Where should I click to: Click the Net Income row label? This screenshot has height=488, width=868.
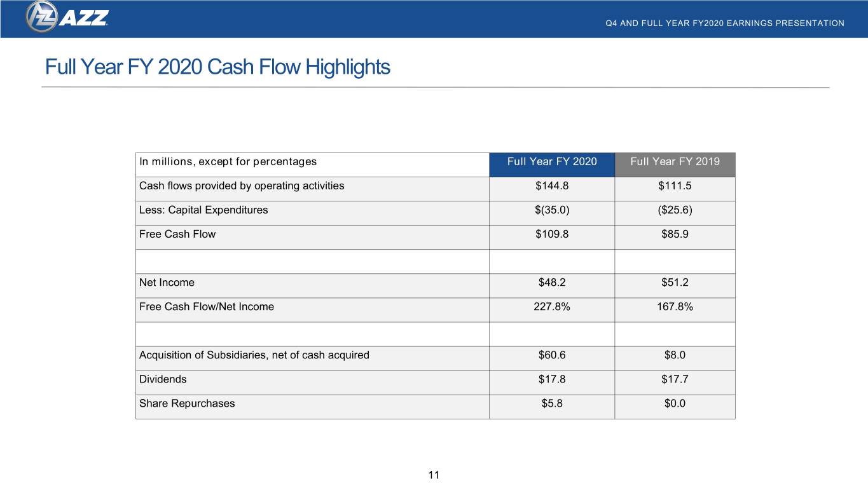tap(167, 283)
